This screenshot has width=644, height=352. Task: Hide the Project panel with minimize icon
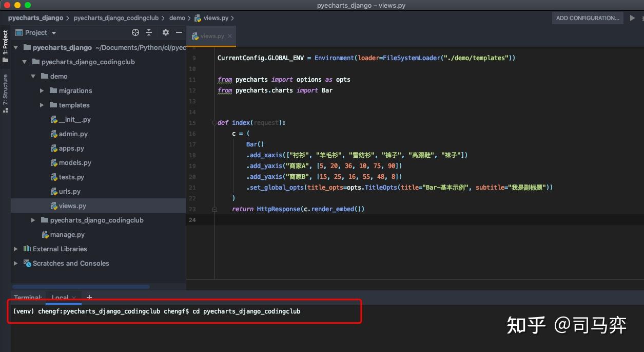179,32
